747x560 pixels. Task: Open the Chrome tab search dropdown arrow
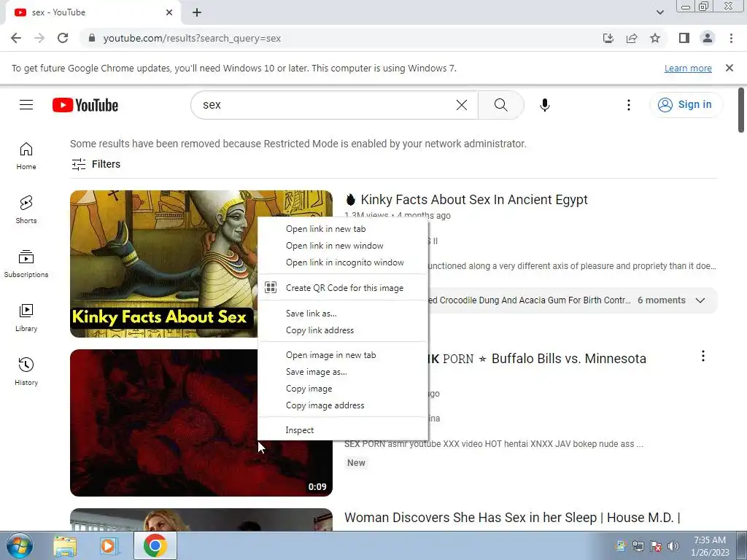coord(659,12)
